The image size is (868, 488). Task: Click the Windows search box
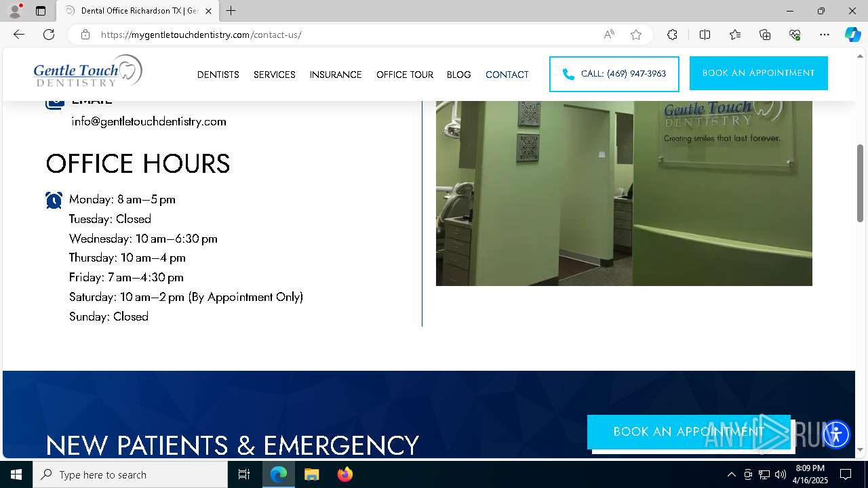[x=130, y=474]
